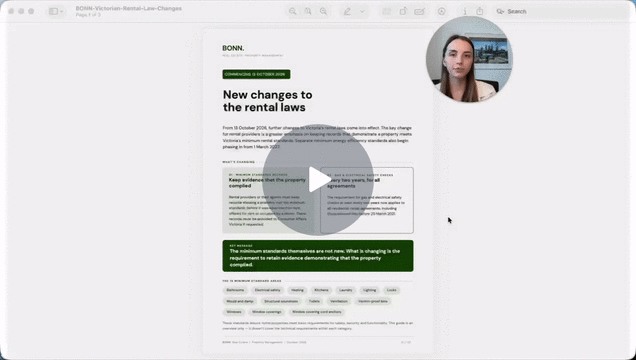The height and width of the screenshot is (360, 636).
Task: Click the Share icon in toolbar
Action: tap(480, 11)
